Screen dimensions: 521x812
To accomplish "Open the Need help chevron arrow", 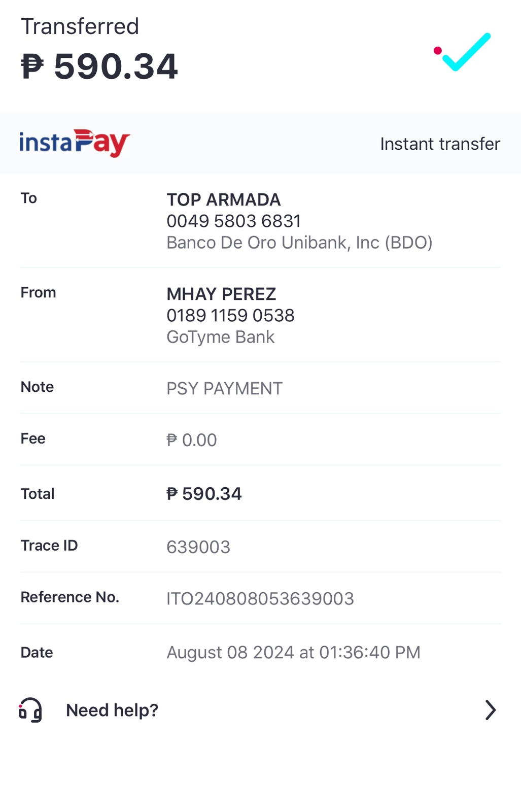I will (490, 710).
